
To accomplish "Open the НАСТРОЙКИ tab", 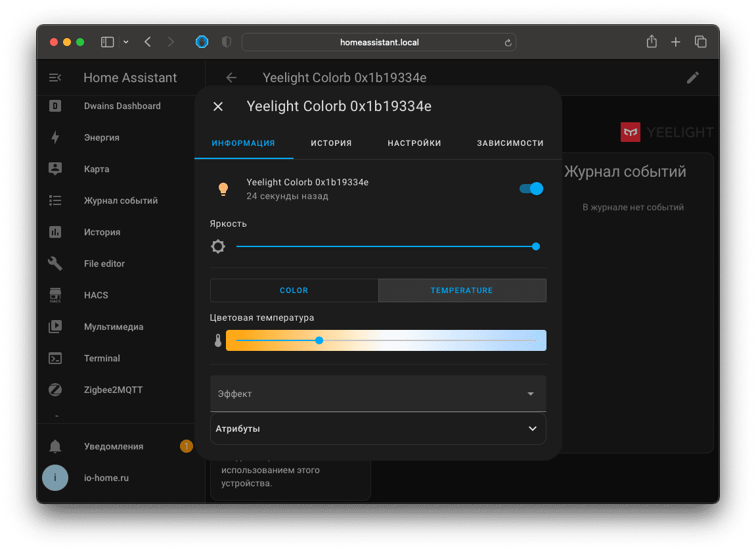I will click(414, 143).
